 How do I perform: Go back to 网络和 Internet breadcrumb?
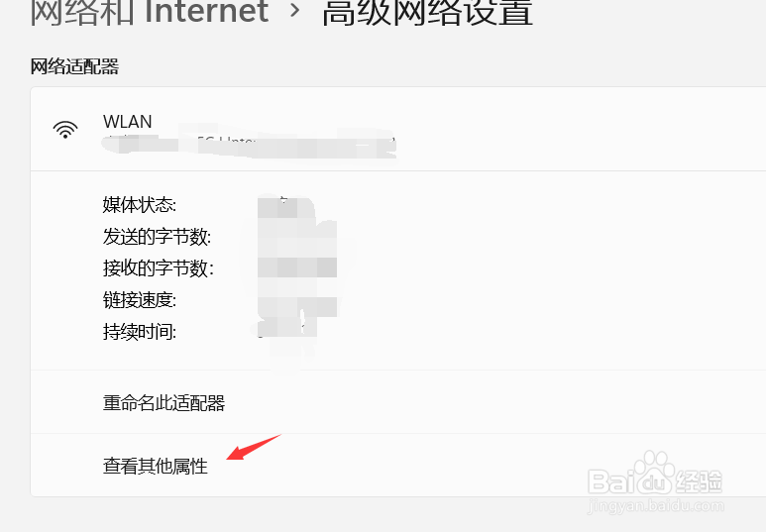[x=149, y=11]
